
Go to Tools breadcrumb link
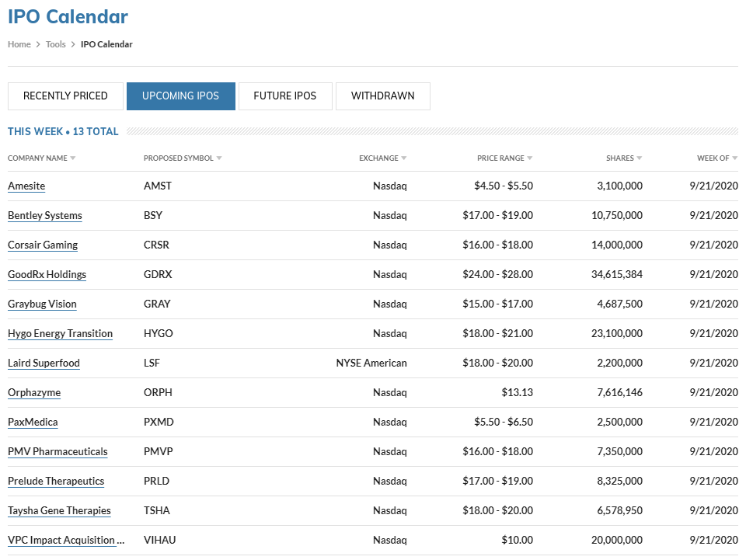pos(56,44)
